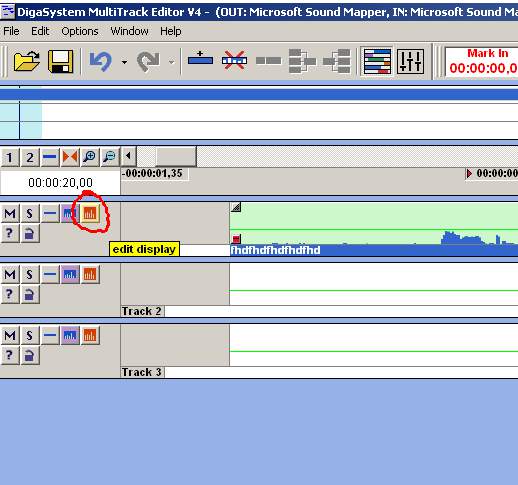The width and height of the screenshot is (518, 485).
Task: Click the undo arrow icon
Action: pos(100,61)
